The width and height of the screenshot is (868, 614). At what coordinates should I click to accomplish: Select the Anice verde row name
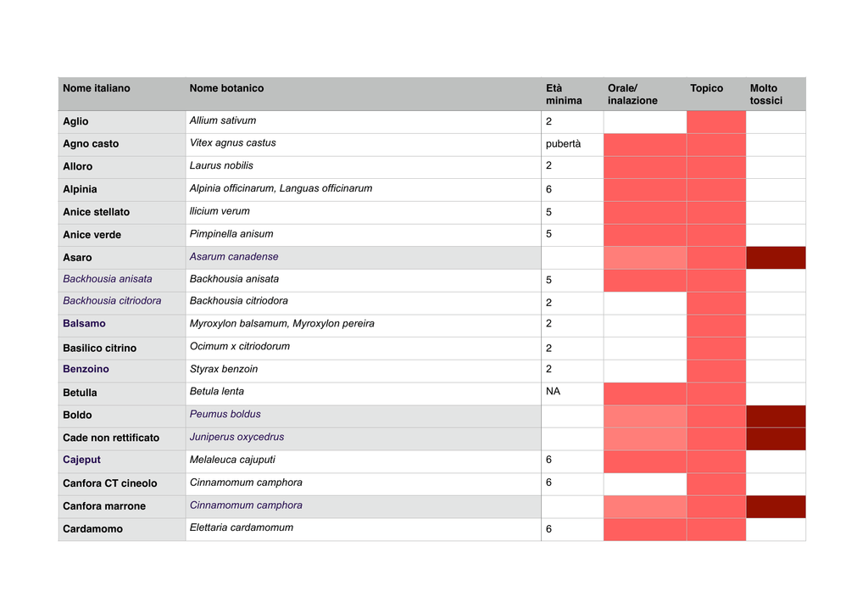pyautogui.click(x=92, y=234)
